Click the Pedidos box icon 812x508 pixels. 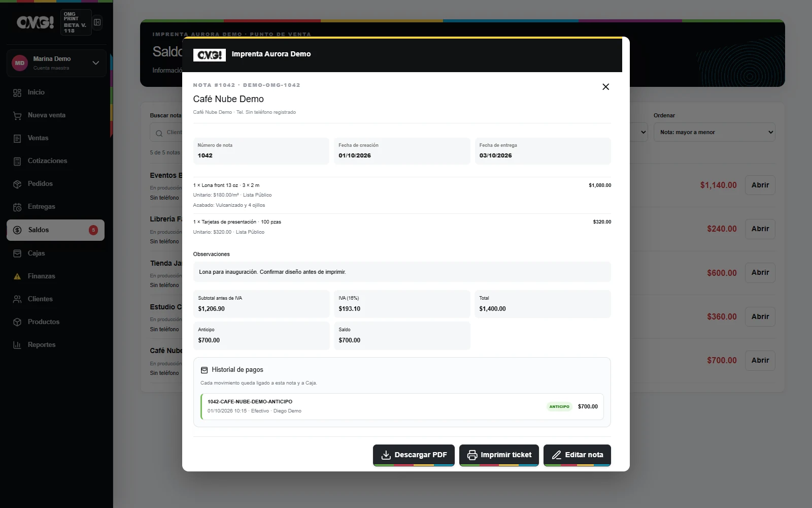pos(17,184)
